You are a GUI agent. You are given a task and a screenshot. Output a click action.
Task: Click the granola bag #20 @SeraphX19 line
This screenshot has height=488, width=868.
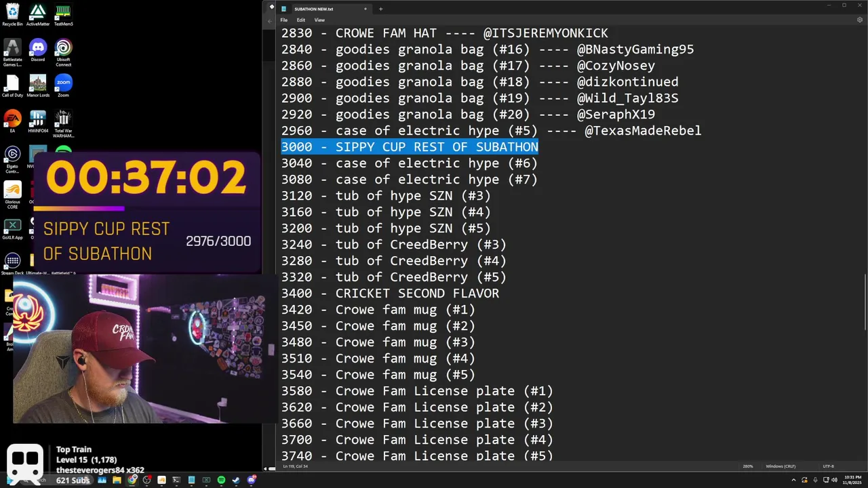[468, 115]
